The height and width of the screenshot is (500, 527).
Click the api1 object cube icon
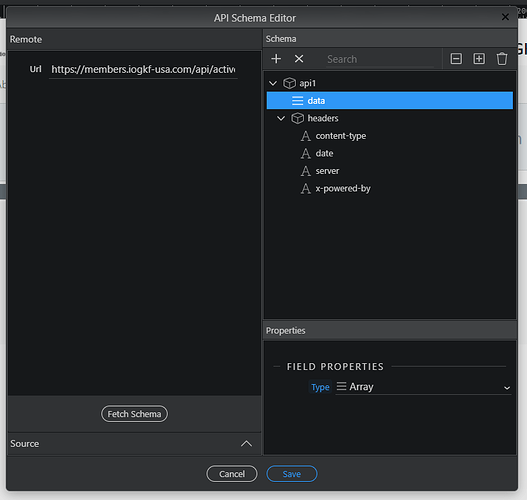coord(289,83)
